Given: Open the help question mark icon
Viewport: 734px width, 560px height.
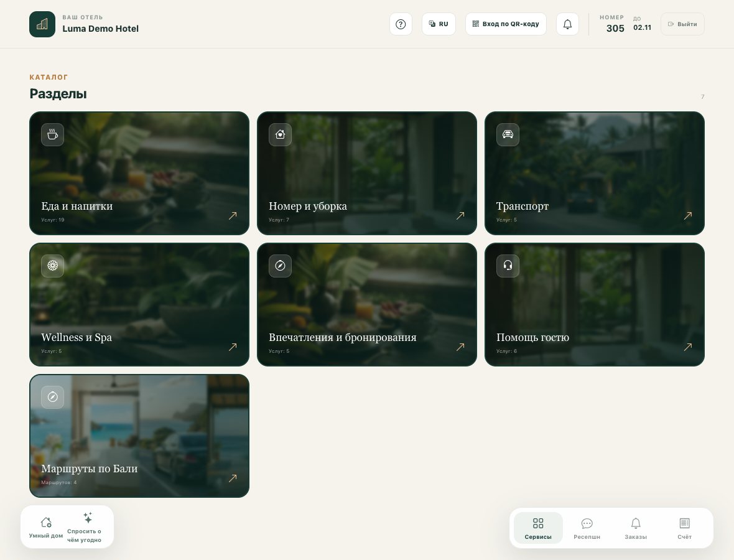Looking at the screenshot, I should coord(401,24).
